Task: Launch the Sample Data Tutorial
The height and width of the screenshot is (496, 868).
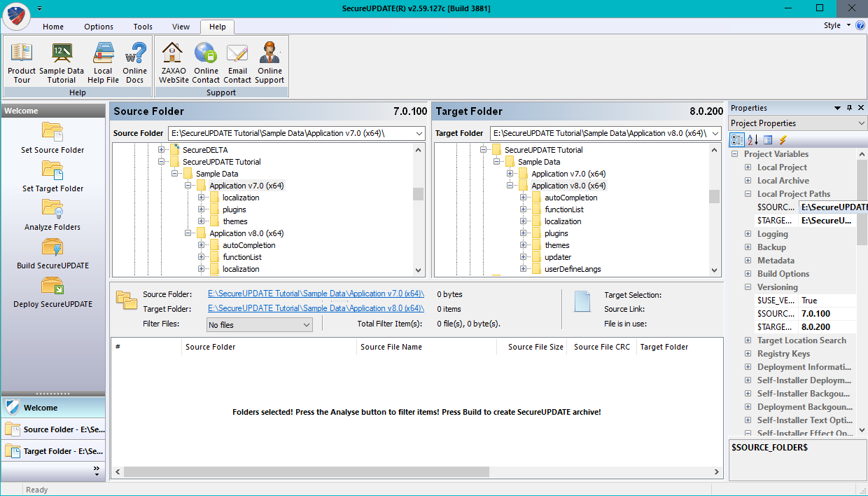Action: [x=62, y=62]
